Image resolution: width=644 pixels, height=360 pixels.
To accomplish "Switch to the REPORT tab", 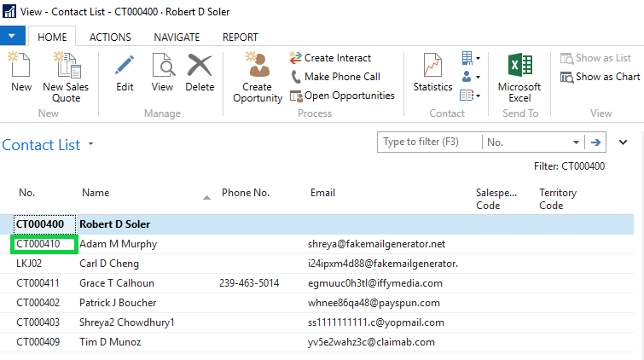I will 241,37.
